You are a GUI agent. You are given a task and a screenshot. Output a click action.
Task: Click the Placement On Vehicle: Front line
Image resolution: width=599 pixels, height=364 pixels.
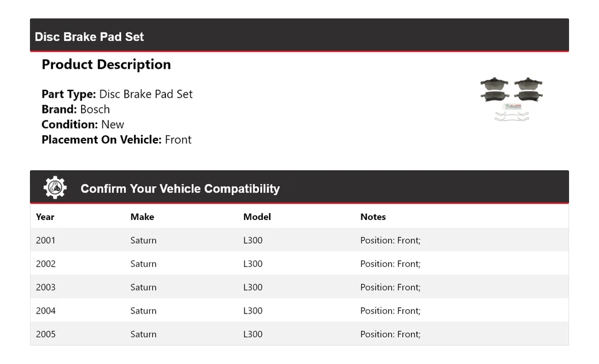[116, 140]
